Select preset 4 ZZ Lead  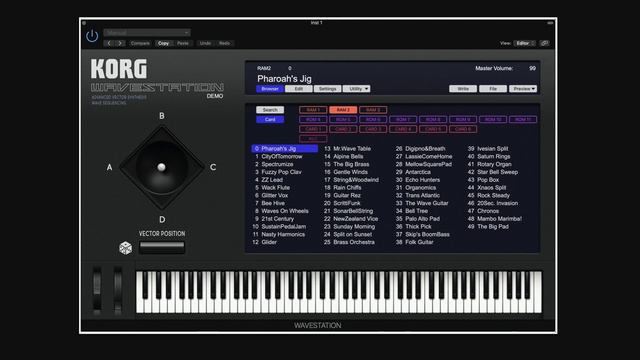click(x=269, y=180)
